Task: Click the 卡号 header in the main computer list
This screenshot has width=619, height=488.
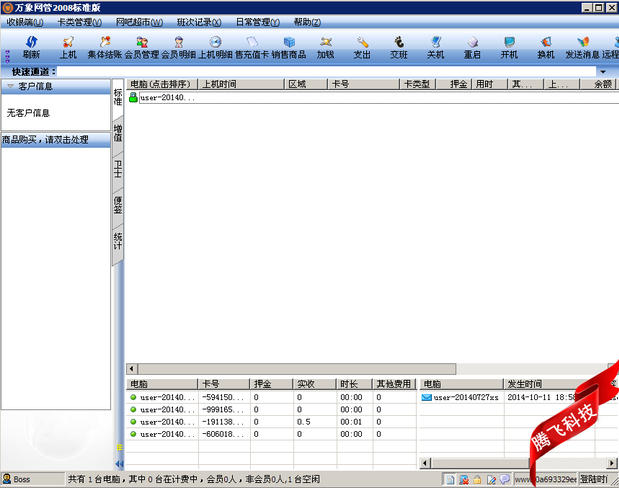Action: (364, 84)
